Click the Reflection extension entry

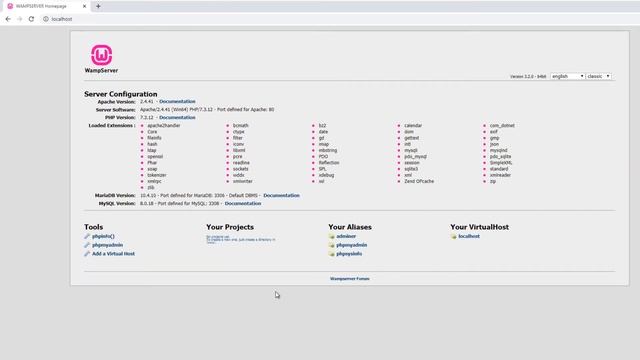coord(329,163)
